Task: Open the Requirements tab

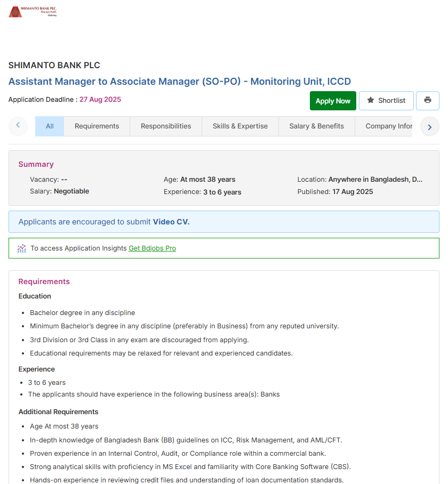Action: click(97, 126)
